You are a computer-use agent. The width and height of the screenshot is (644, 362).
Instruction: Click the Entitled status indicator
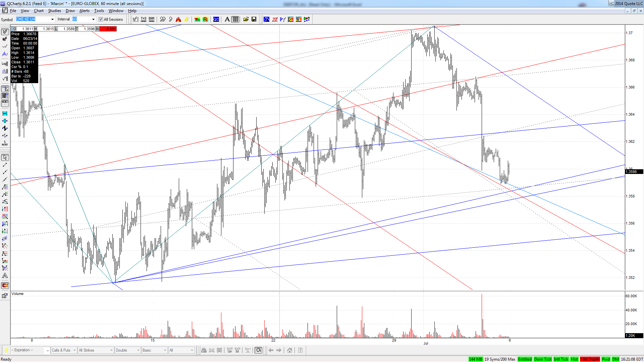525,359
